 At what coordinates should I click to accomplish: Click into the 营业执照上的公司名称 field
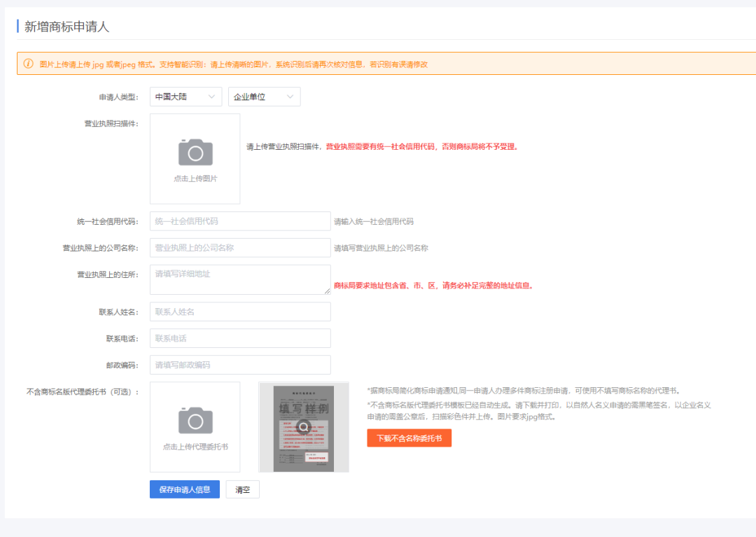(x=240, y=248)
